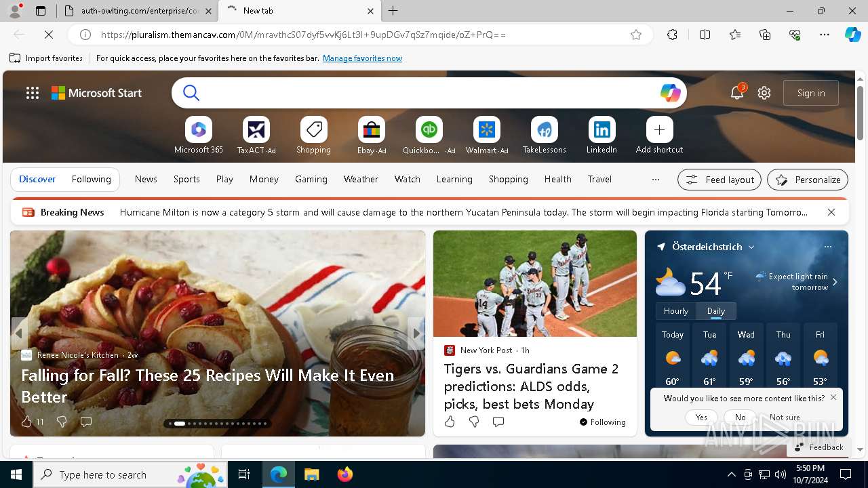The image size is (868, 488).
Task: Dislike the Fall Recipes article
Action: 62,422
